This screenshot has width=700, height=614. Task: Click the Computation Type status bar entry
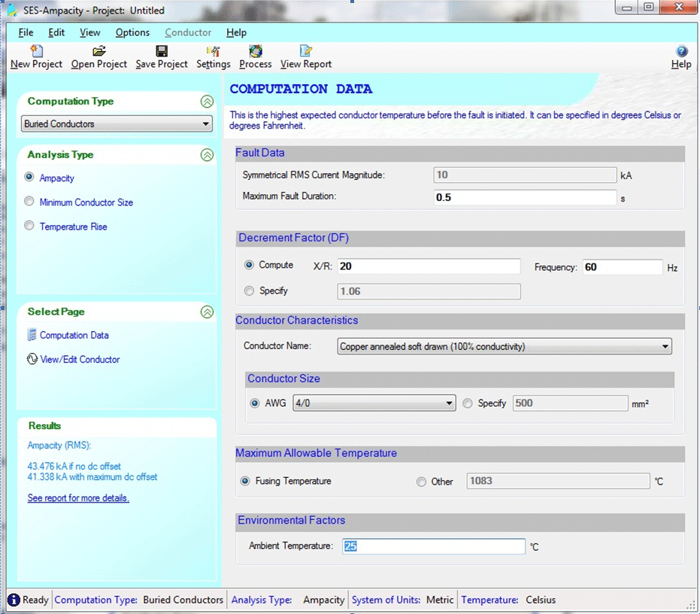click(x=139, y=600)
